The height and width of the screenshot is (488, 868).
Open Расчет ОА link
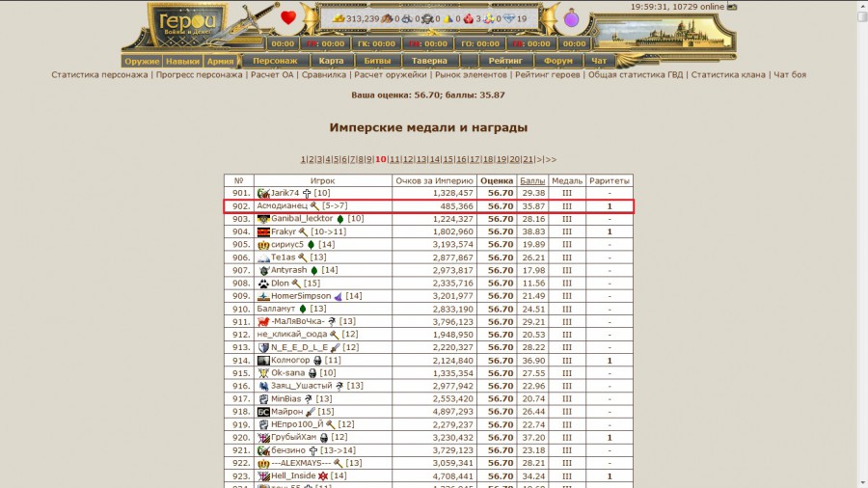coord(272,74)
